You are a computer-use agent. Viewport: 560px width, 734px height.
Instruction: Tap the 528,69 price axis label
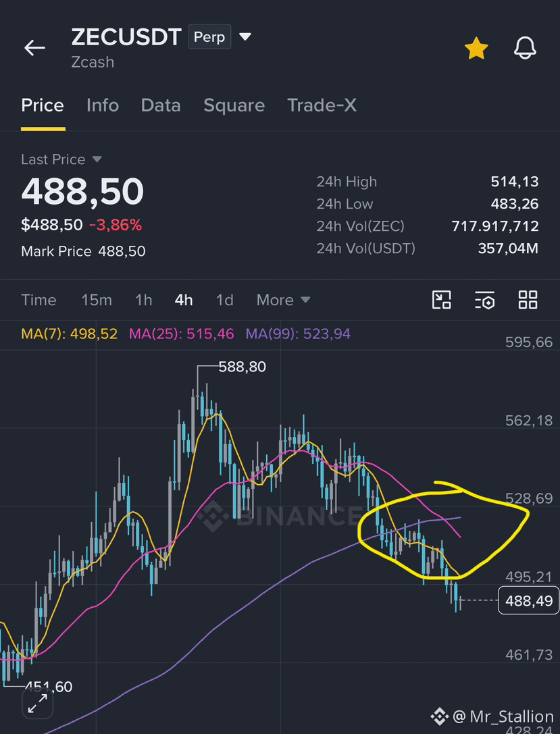(529, 498)
